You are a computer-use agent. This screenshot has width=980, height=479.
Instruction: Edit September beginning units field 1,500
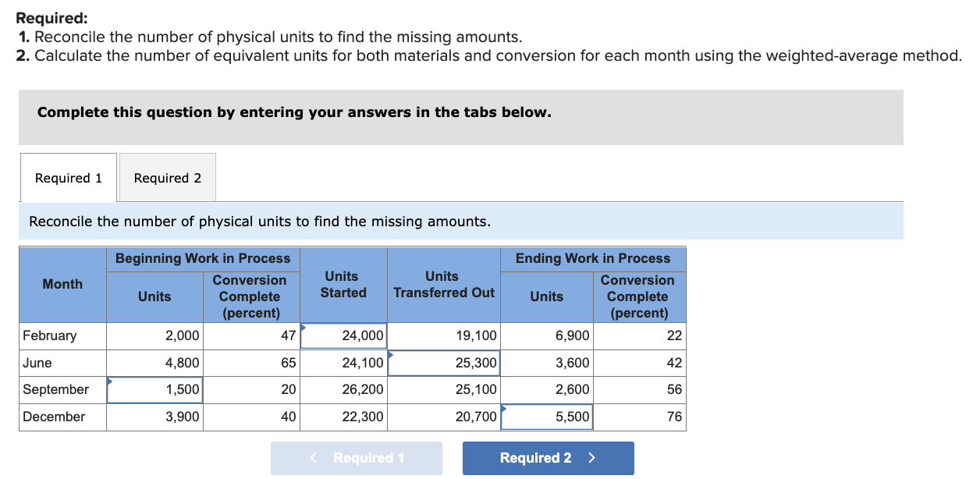coord(154,389)
